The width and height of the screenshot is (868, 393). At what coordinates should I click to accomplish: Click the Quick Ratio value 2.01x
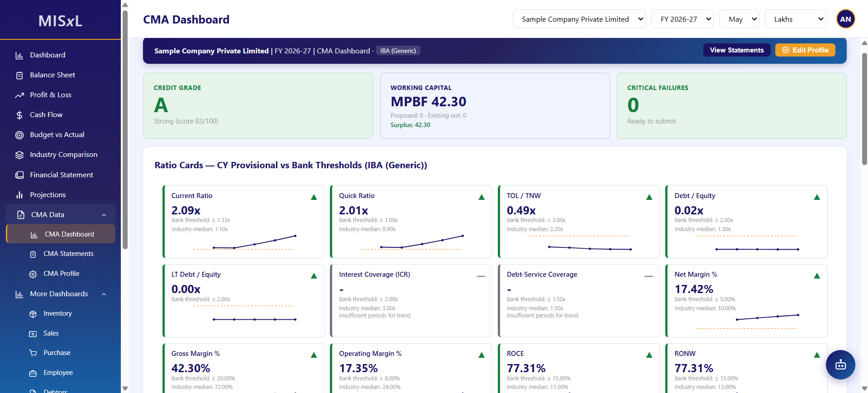click(353, 210)
